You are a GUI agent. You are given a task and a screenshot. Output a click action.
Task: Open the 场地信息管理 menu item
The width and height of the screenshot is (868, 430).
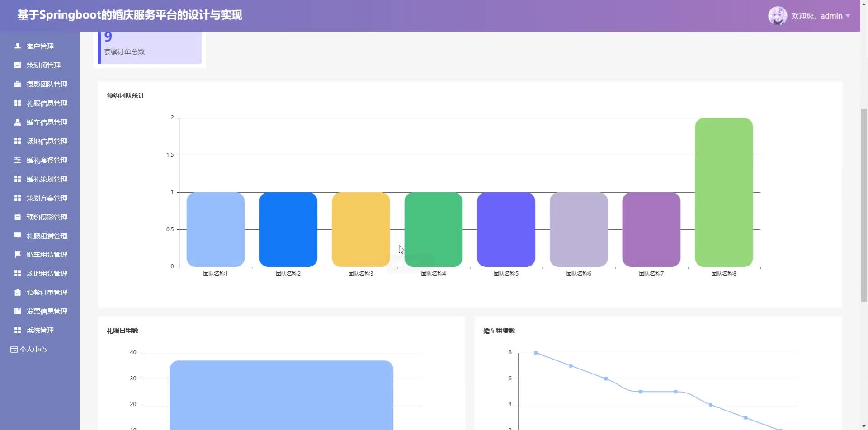click(x=47, y=141)
